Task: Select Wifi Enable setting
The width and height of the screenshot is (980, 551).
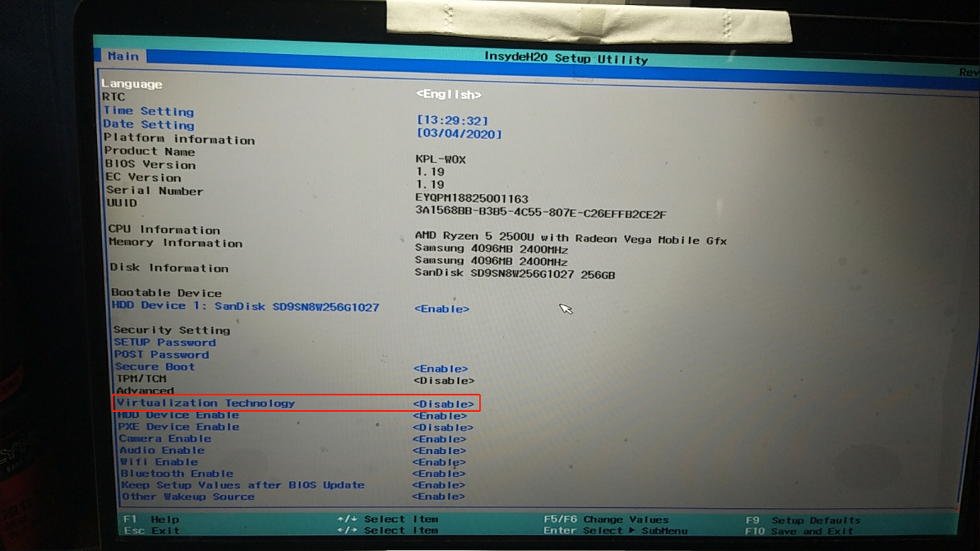Action: (x=159, y=462)
